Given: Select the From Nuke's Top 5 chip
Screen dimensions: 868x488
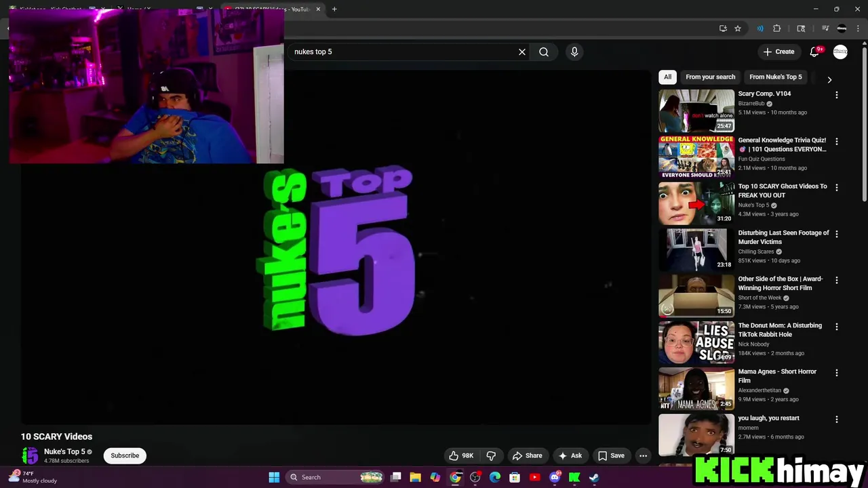Looking at the screenshot, I should click(x=775, y=77).
